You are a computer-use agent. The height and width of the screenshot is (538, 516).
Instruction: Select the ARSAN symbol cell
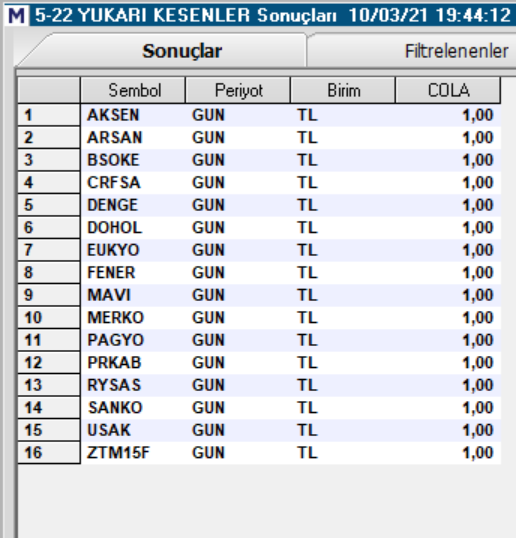[x=133, y=138]
